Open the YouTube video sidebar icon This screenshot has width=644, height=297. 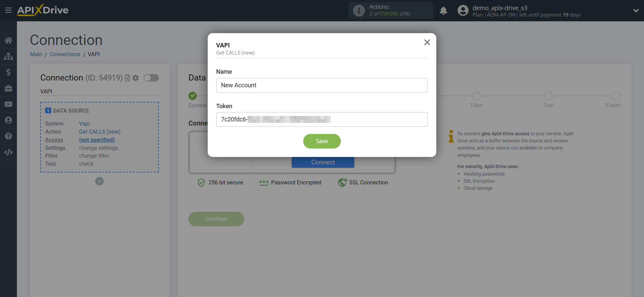click(x=8, y=104)
